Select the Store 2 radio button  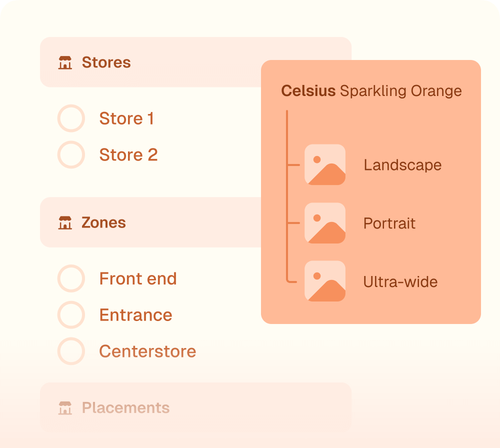point(71,154)
